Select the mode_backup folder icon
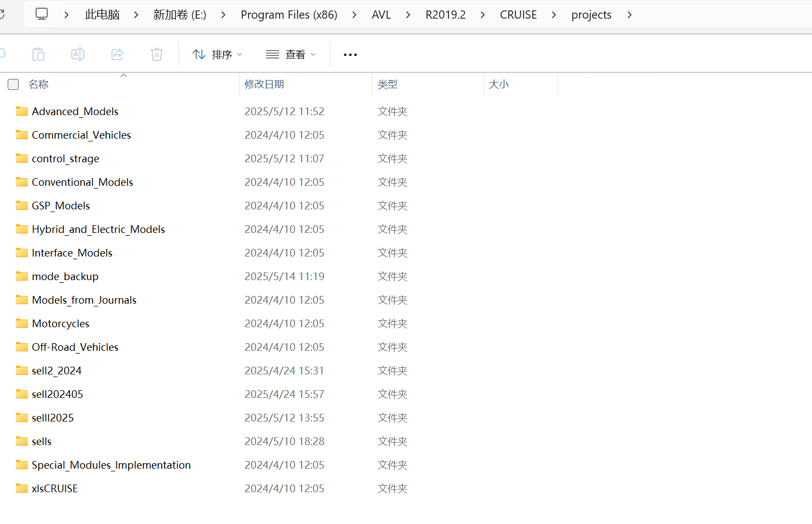 point(22,276)
